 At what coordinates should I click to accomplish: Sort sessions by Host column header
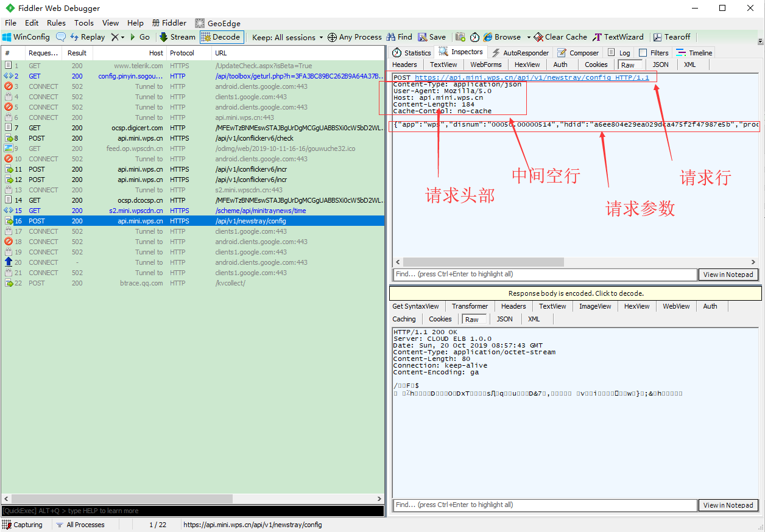(130, 53)
